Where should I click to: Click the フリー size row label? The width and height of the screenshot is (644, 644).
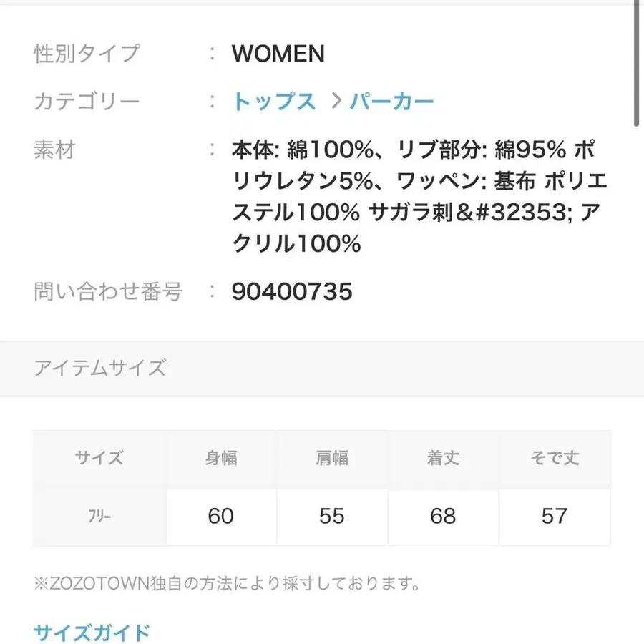coord(99,516)
